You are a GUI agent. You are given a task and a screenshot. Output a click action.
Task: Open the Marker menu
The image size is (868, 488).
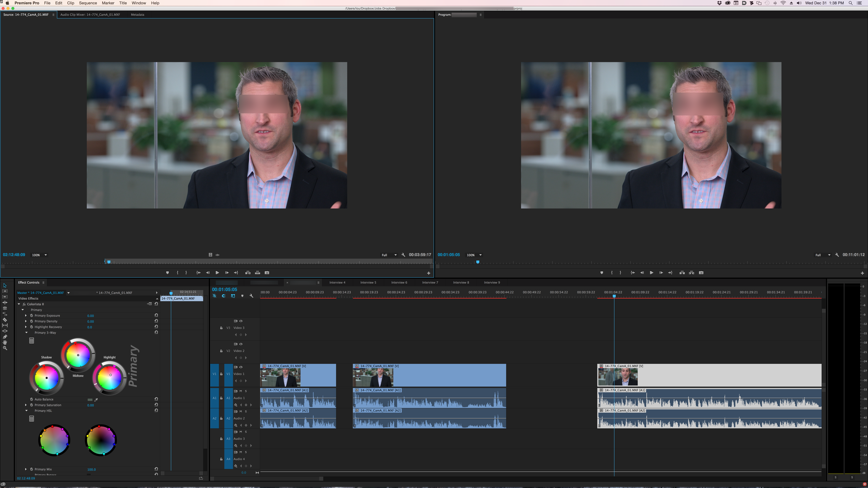tap(108, 3)
